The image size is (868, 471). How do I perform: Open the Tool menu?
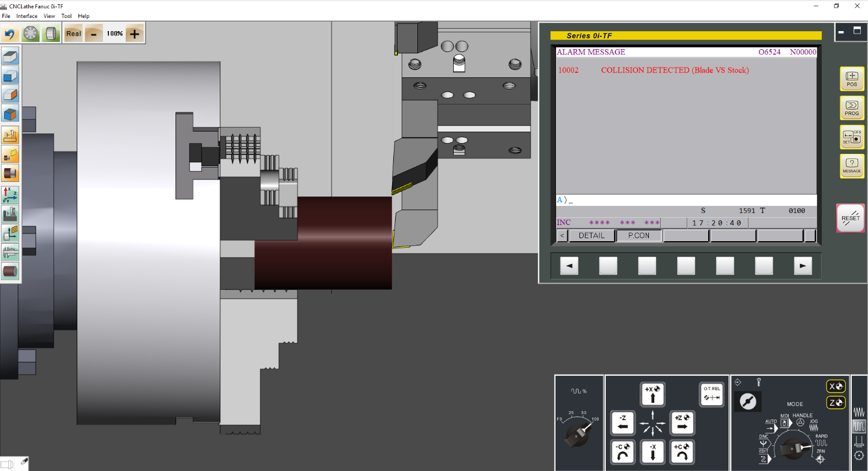[66, 16]
